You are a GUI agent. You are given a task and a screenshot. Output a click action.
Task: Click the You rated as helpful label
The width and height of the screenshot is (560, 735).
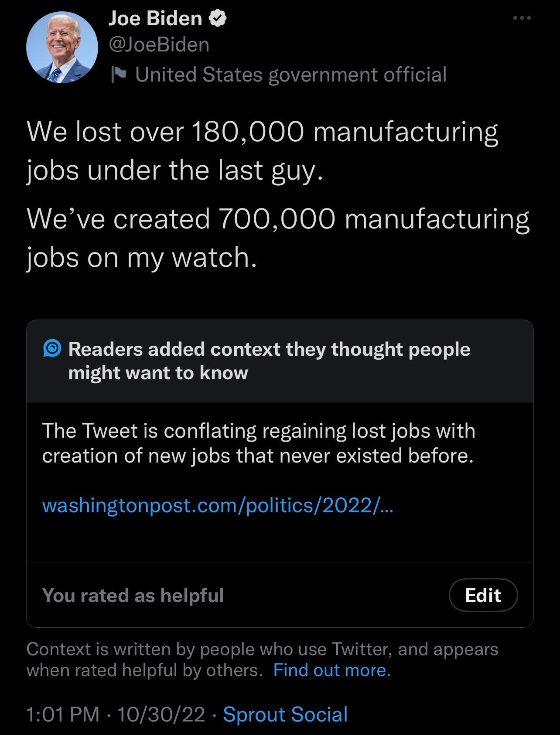133,595
